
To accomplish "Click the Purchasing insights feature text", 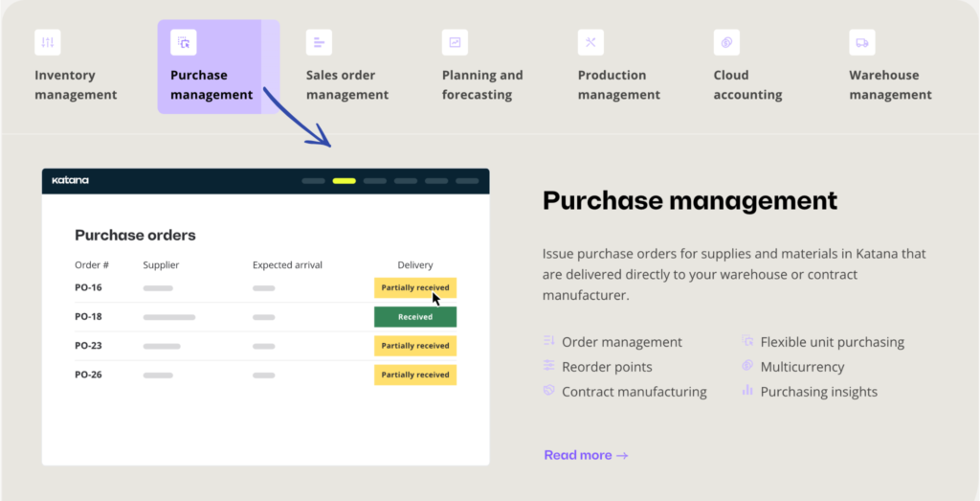I will [819, 392].
